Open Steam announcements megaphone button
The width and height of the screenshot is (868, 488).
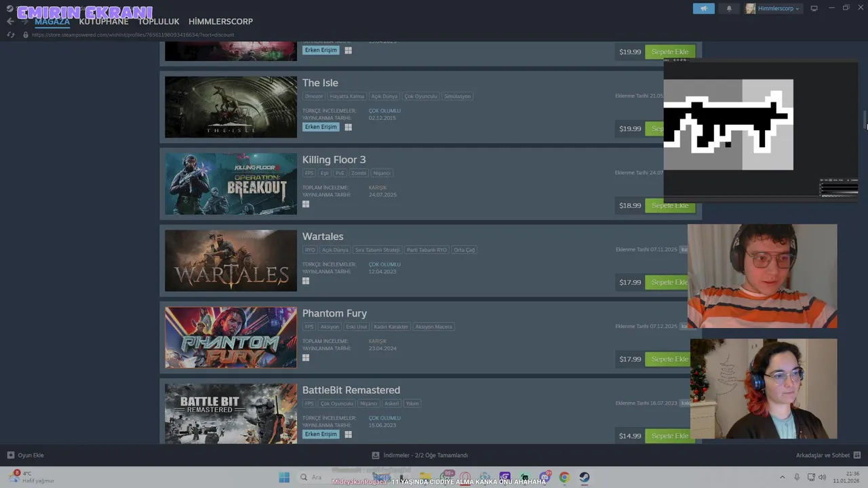click(703, 8)
